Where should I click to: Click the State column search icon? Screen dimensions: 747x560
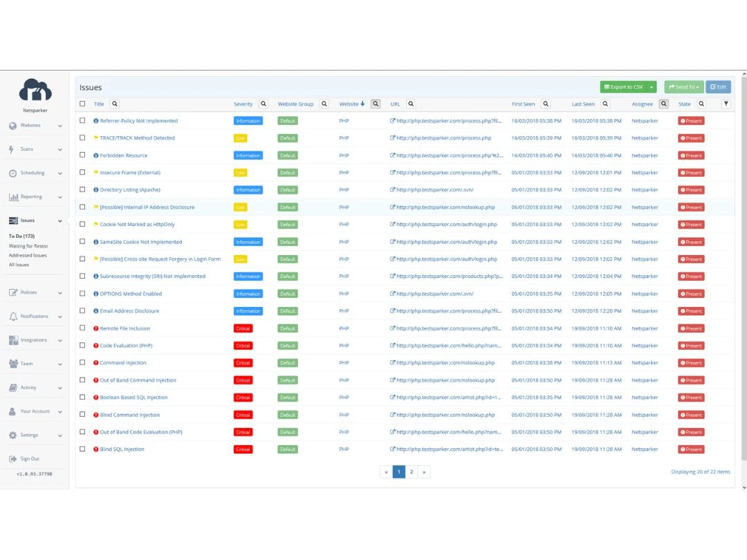pos(701,104)
